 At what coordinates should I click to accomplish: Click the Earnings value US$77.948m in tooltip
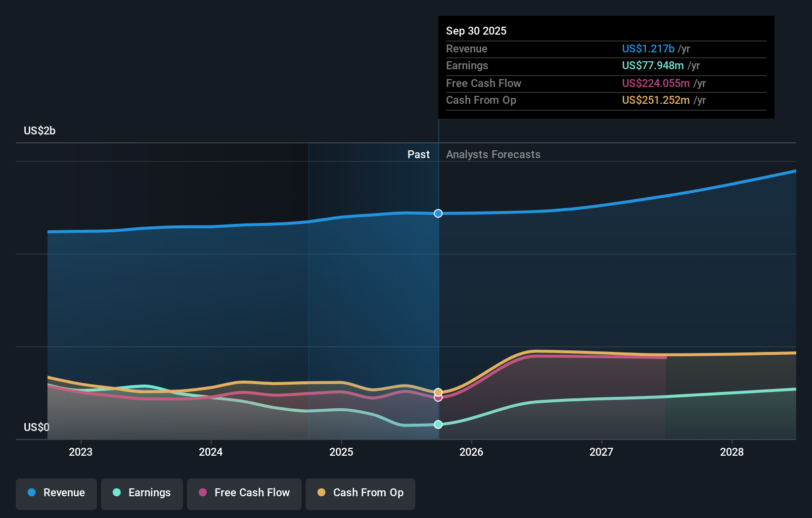653,65
